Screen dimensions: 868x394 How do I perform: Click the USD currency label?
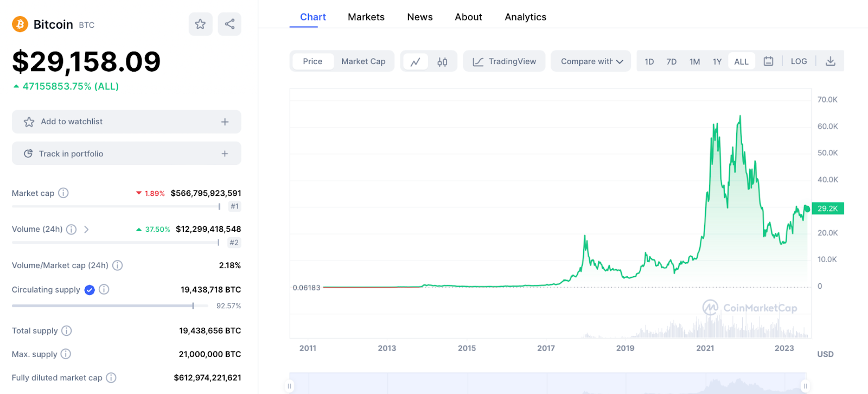825,354
